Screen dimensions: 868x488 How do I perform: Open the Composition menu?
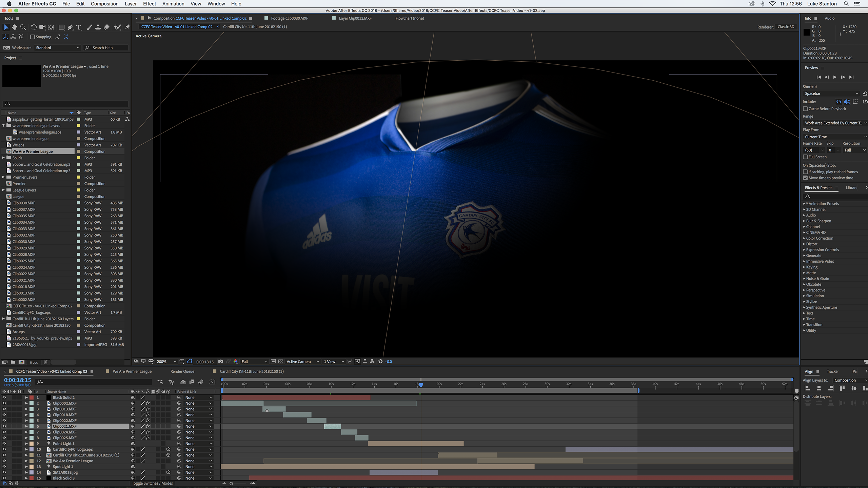click(104, 4)
